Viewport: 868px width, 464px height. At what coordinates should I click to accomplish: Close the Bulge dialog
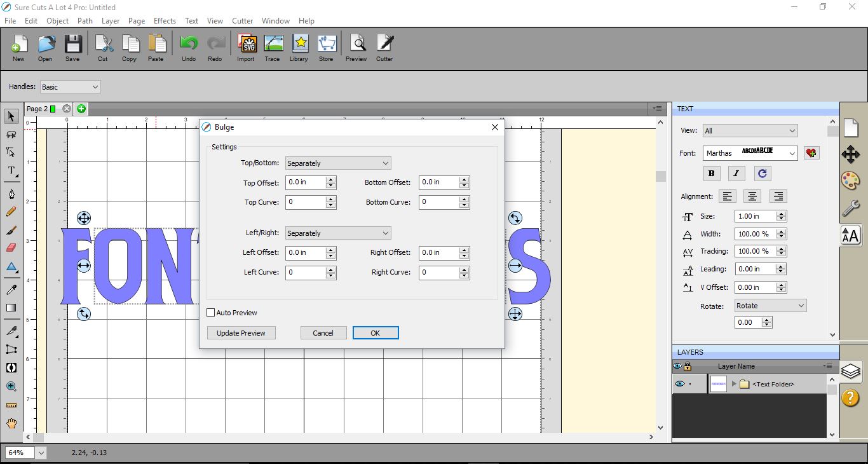pyautogui.click(x=495, y=127)
